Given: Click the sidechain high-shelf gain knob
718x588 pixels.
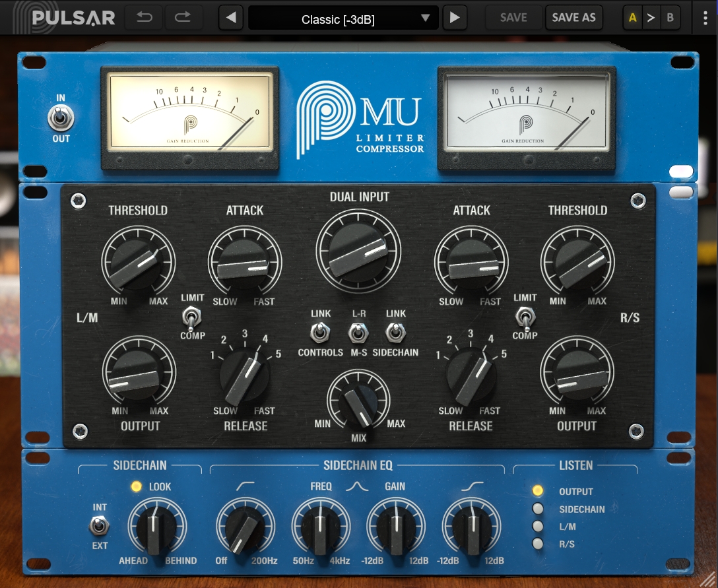Looking at the screenshot, I should pos(472,527).
